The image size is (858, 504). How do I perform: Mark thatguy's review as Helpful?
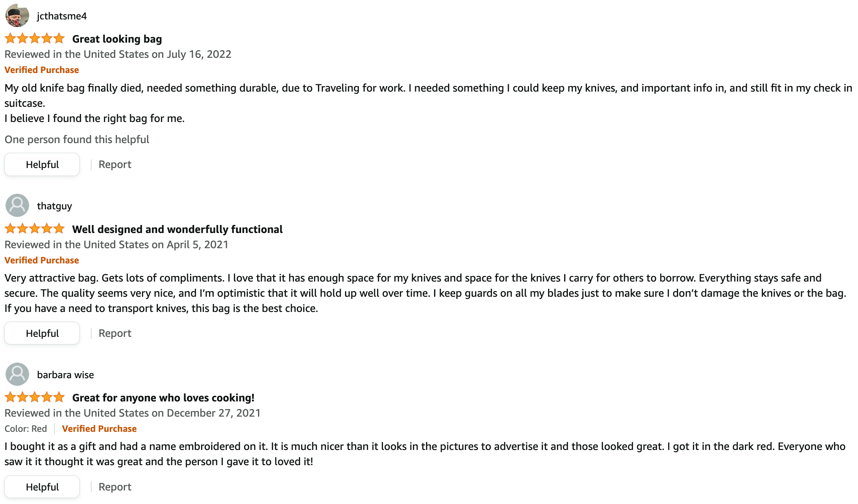(42, 333)
